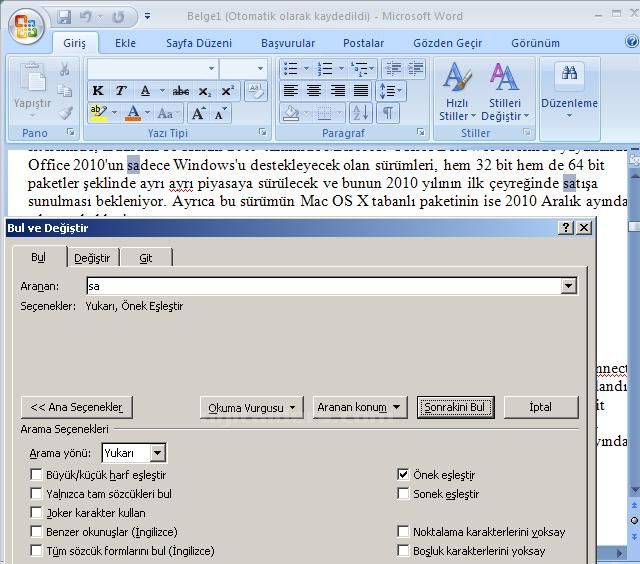The width and height of the screenshot is (640, 564).
Task: Copy selection using the copy icon
Action: point(64,91)
